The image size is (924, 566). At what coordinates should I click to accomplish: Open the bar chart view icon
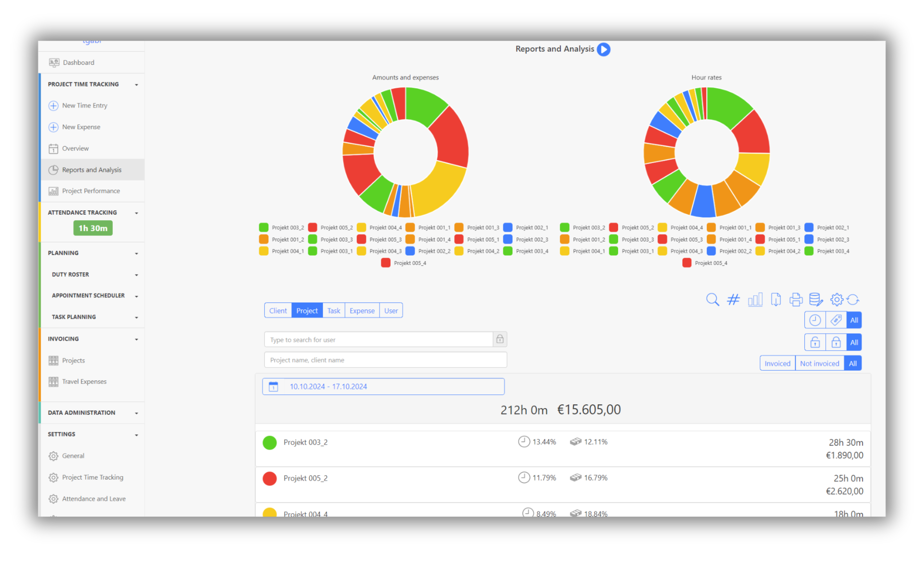click(755, 299)
